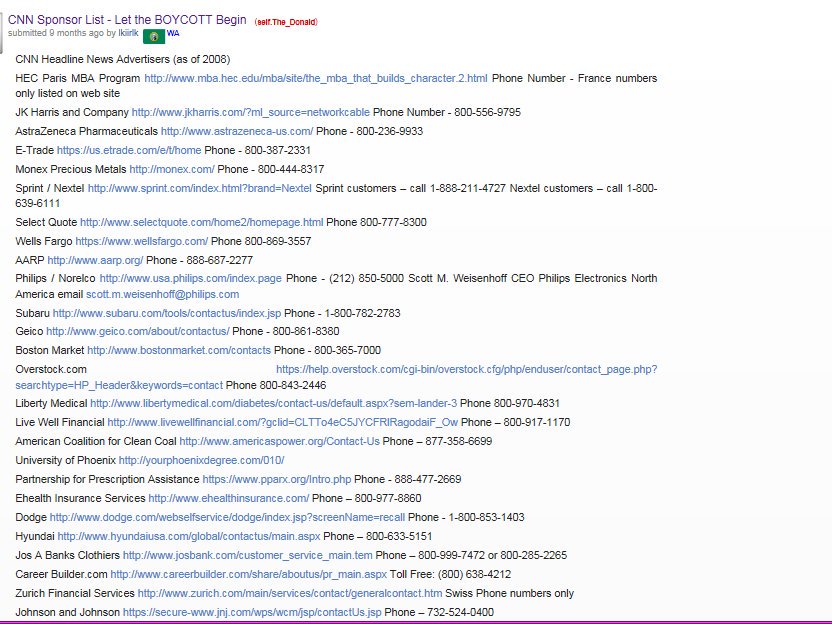Click Subaru phone number 1-800-782-2783
The width and height of the screenshot is (832, 624).
pyautogui.click(x=362, y=314)
